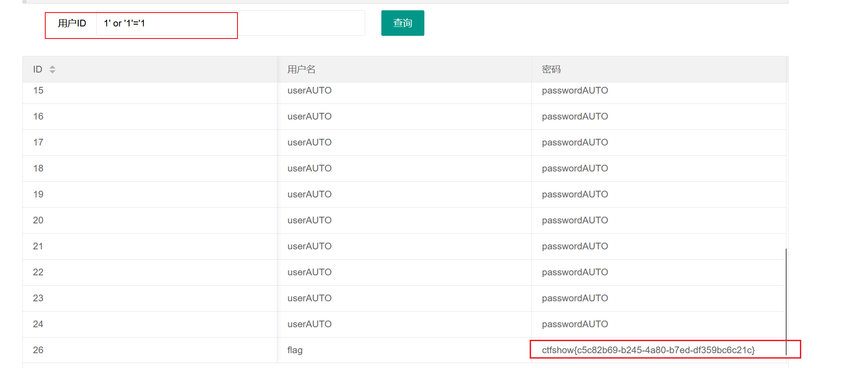Select the ctfshow flag password cell
This screenshot has height=368, width=868.
click(x=659, y=350)
